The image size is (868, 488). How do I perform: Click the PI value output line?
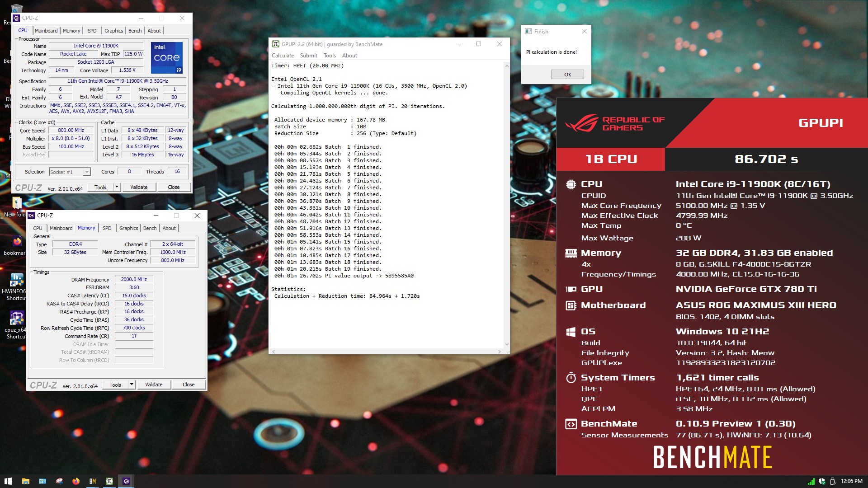[x=344, y=276]
